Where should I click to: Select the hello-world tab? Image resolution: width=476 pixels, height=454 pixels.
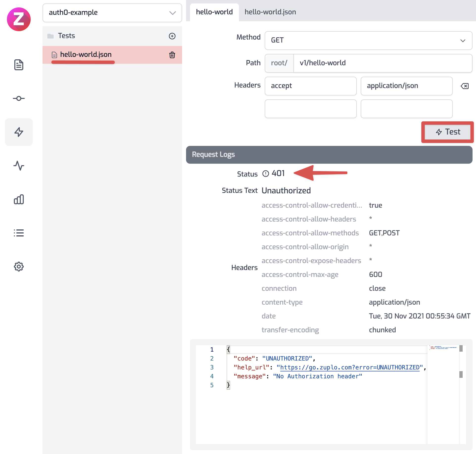(214, 12)
